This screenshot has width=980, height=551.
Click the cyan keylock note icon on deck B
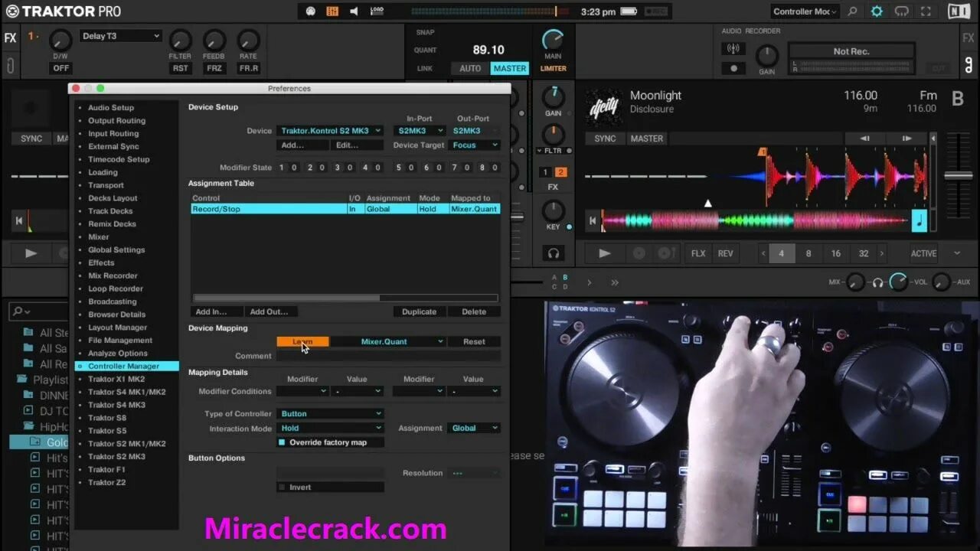coord(919,221)
